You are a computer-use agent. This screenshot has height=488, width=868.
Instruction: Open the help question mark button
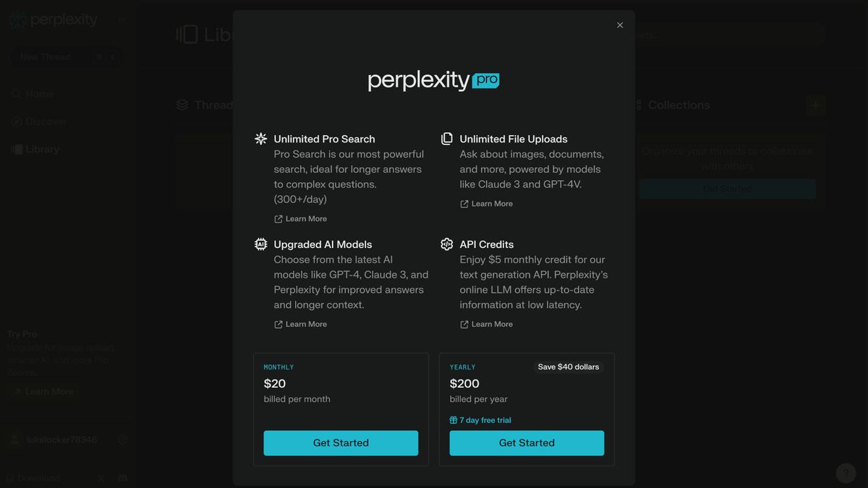point(846,473)
